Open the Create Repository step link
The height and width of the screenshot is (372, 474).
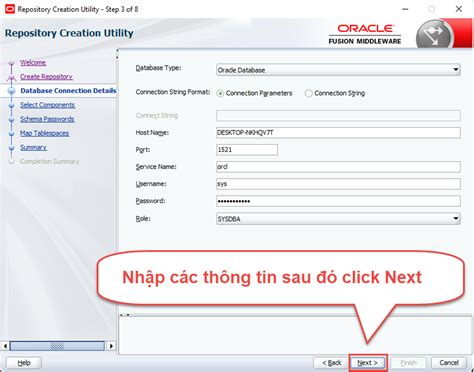tap(46, 77)
